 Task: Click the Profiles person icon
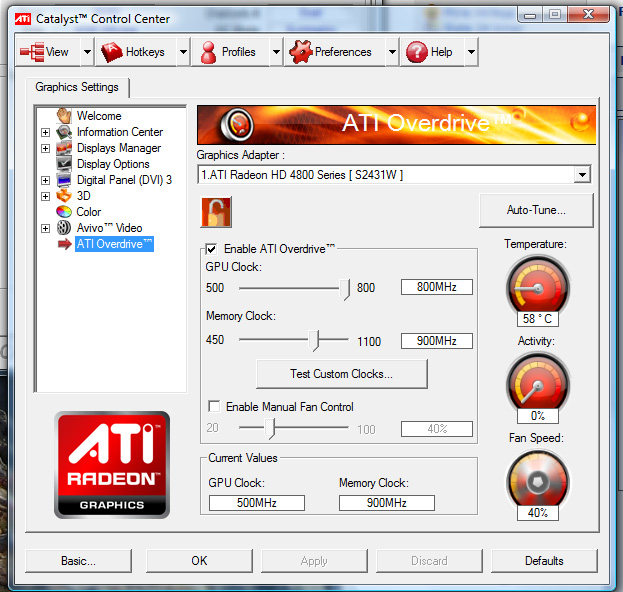(x=208, y=52)
